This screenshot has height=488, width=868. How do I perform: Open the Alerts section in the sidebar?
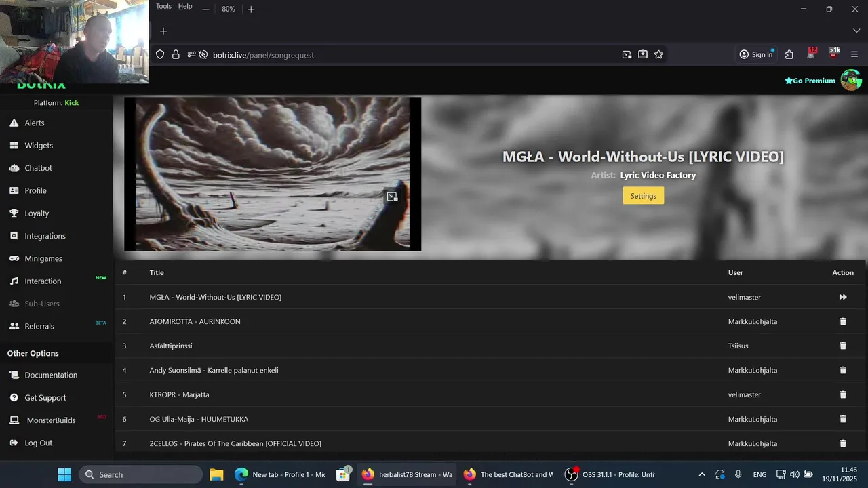34,123
